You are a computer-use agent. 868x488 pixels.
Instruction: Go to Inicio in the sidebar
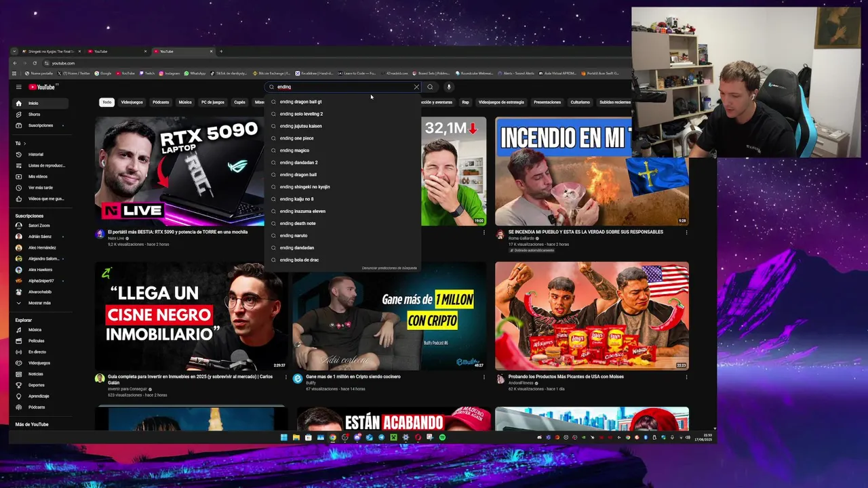(x=41, y=103)
